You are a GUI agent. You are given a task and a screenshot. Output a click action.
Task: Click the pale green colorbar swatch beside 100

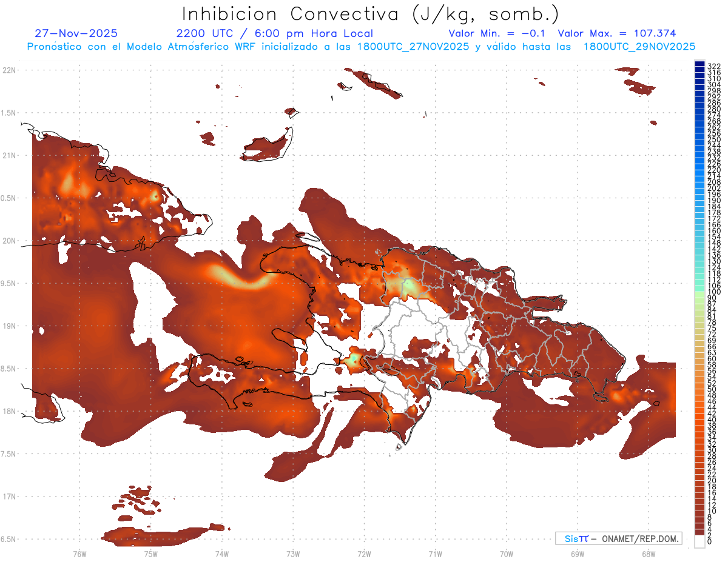699,293
